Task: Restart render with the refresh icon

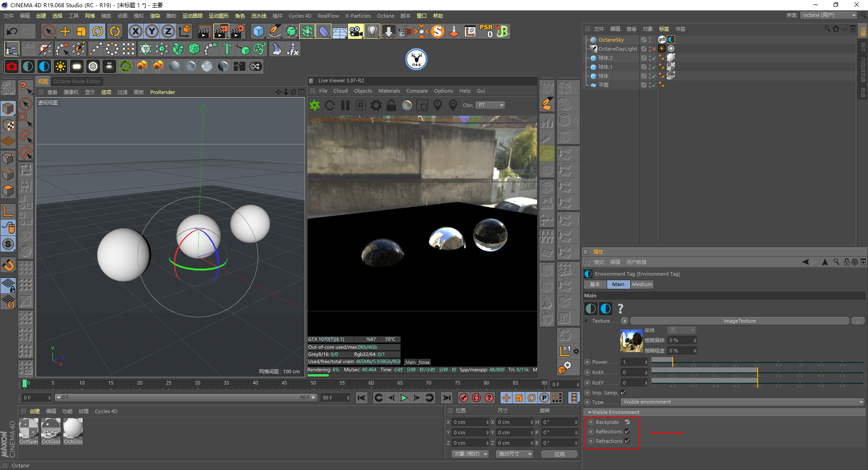Action: coord(330,105)
